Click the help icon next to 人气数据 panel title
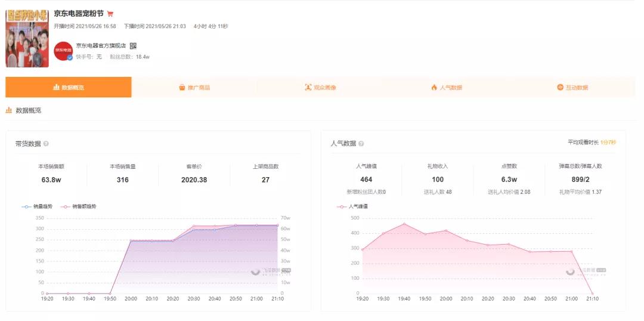 361,143
